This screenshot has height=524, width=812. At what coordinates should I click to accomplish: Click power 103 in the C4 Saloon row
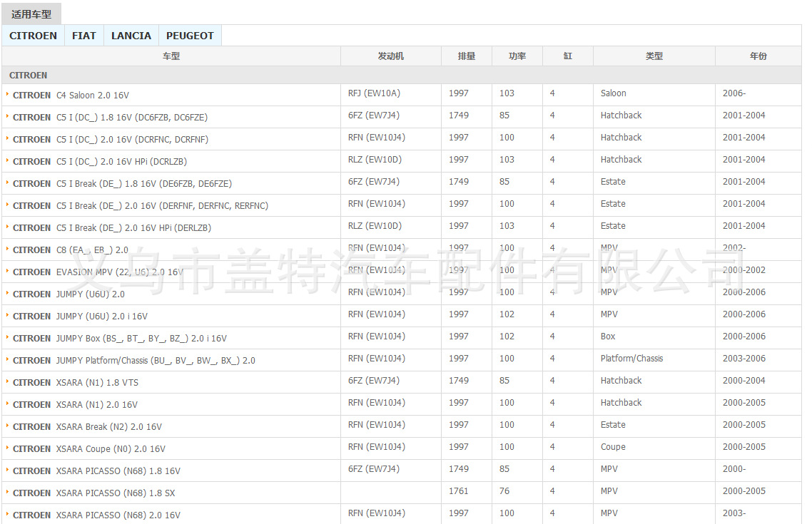coord(507,93)
